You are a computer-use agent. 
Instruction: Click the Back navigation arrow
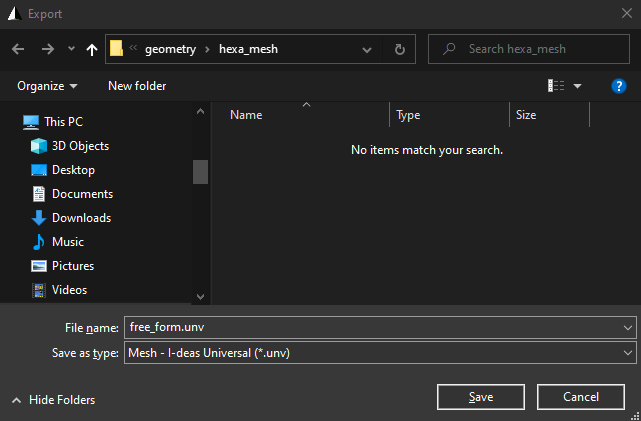click(x=18, y=49)
